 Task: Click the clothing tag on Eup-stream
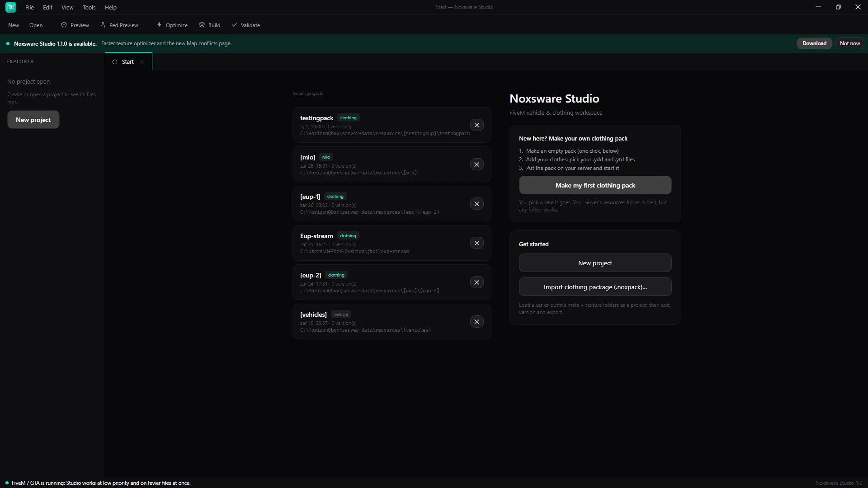pyautogui.click(x=348, y=236)
